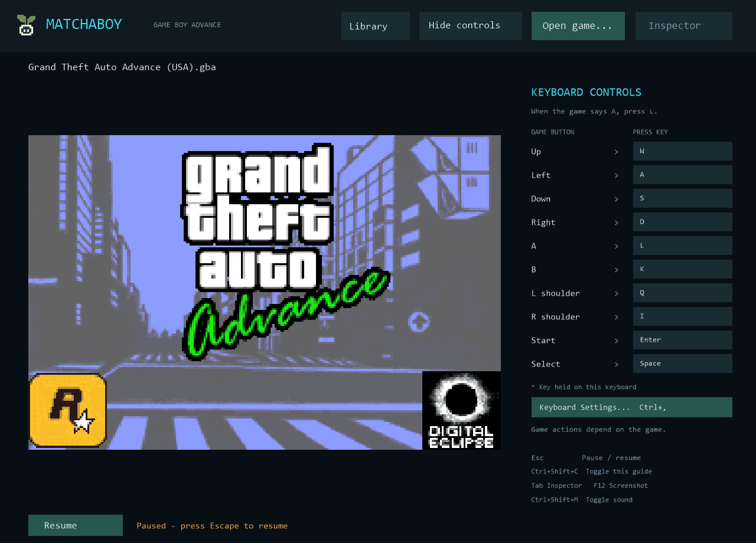Image resolution: width=756 pixels, height=543 pixels.
Task: Click the MATCHABOY title text
Action: (84, 25)
